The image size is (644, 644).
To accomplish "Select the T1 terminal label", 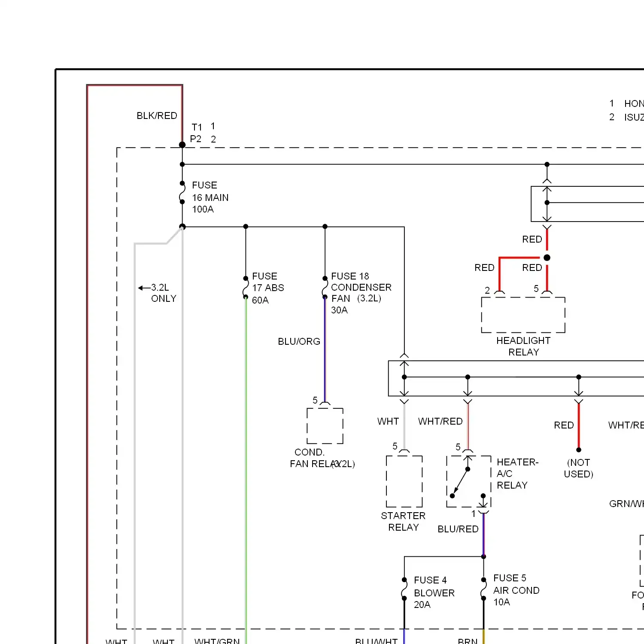I will tap(197, 127).
